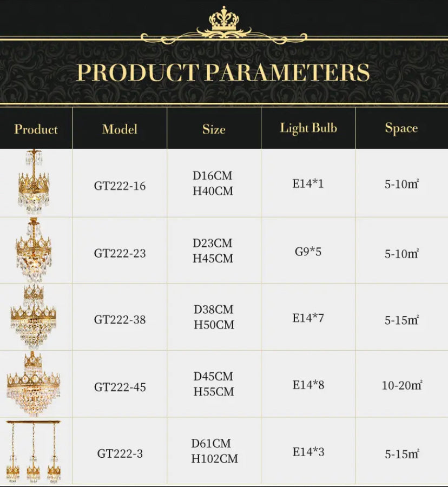Click the Light Bulb column header

[x=308, y=128]
